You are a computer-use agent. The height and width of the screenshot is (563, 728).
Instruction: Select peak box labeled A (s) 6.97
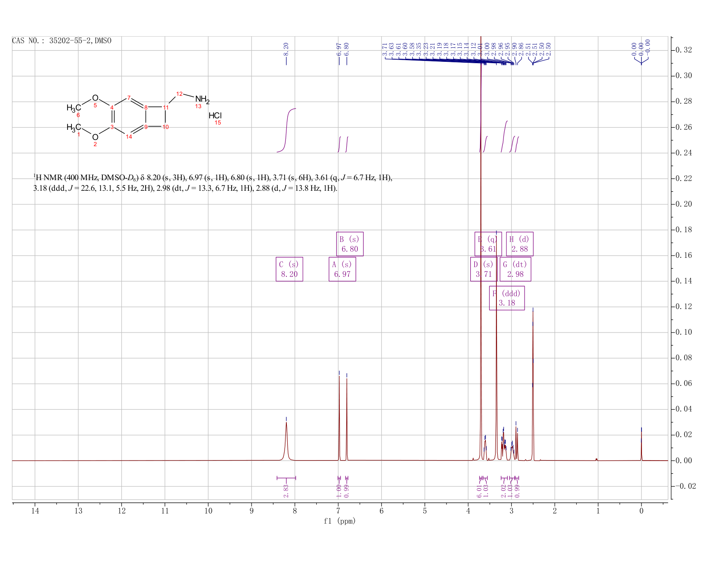coord(342,269)
